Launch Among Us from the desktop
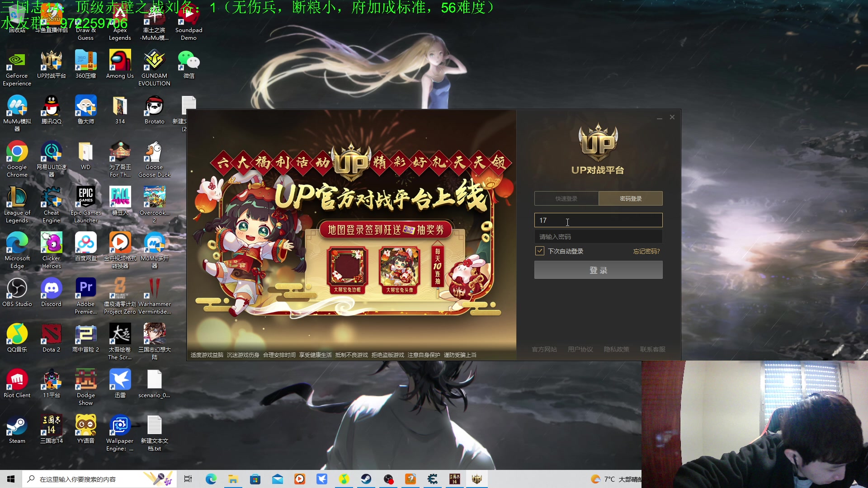Viewport: 868px width, 488px height. point(120,64)
